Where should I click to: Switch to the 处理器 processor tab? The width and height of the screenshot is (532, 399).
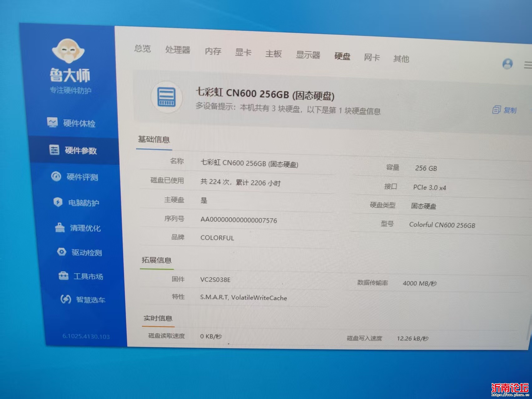point(178,50)
